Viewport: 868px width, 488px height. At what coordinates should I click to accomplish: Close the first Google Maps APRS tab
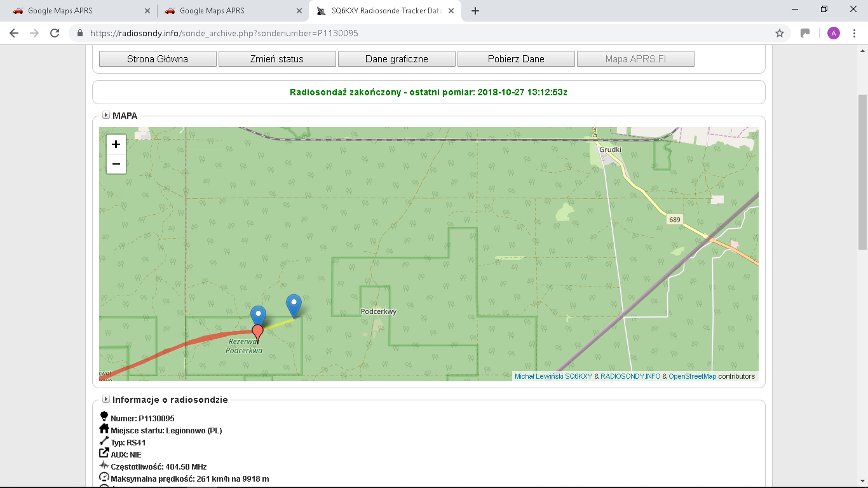[x=147, y=11]
